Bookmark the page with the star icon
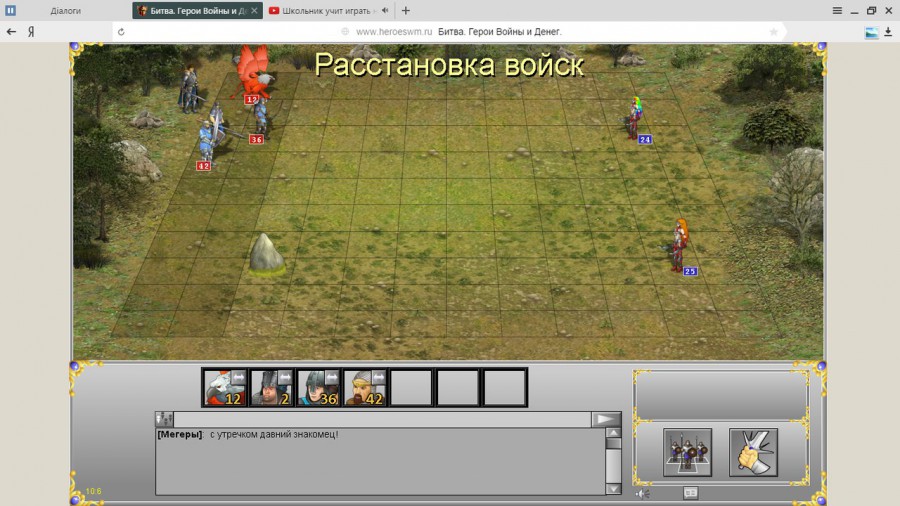This screenshot has height=506, width=900. click(774, 32)
